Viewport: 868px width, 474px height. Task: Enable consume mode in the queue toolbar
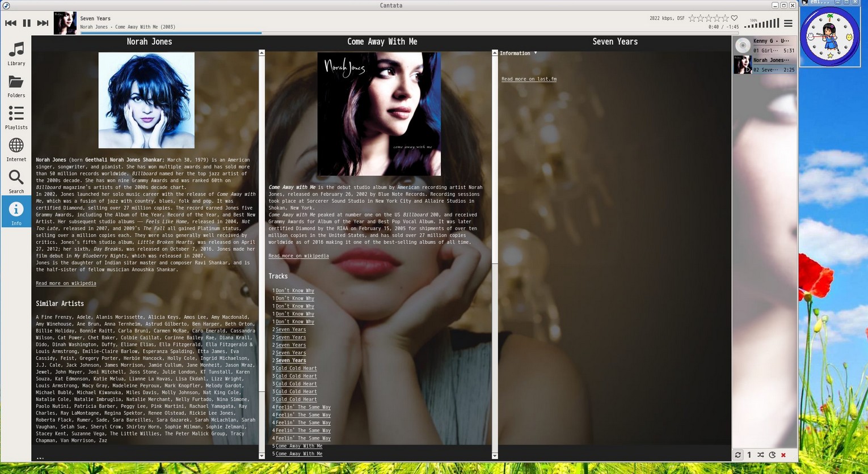pos(772,455)
